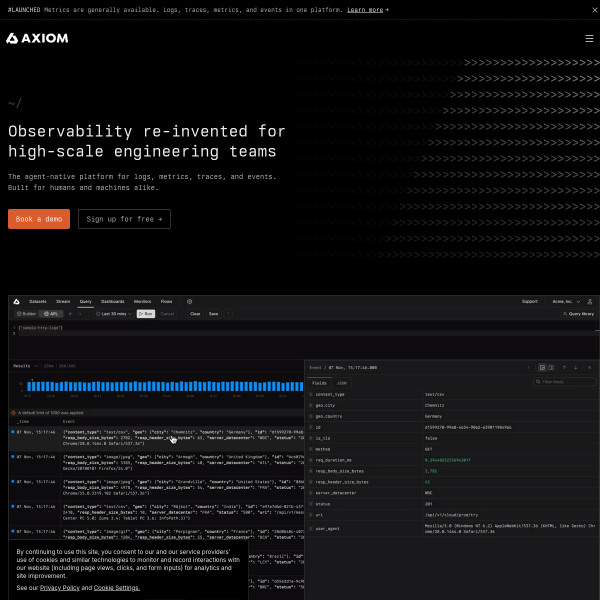Screen dimensions: 600x600
Task: Select the content_type field row
Action: [452, 395]
